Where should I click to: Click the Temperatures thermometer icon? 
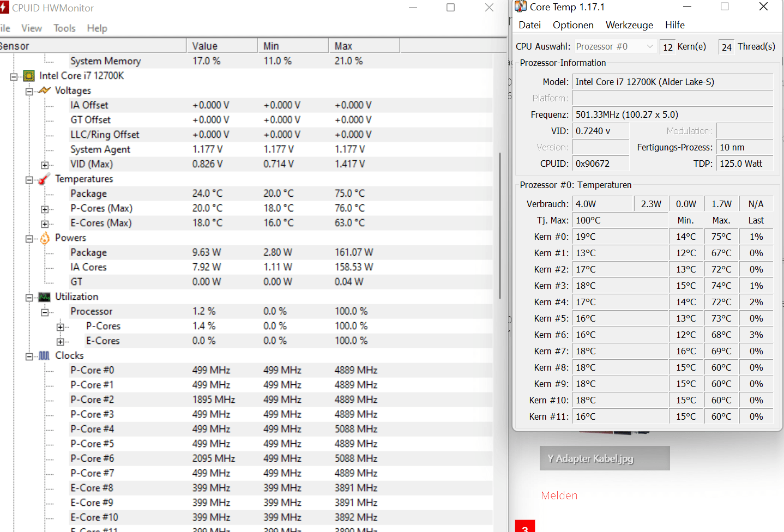click(x=44, y=179)
